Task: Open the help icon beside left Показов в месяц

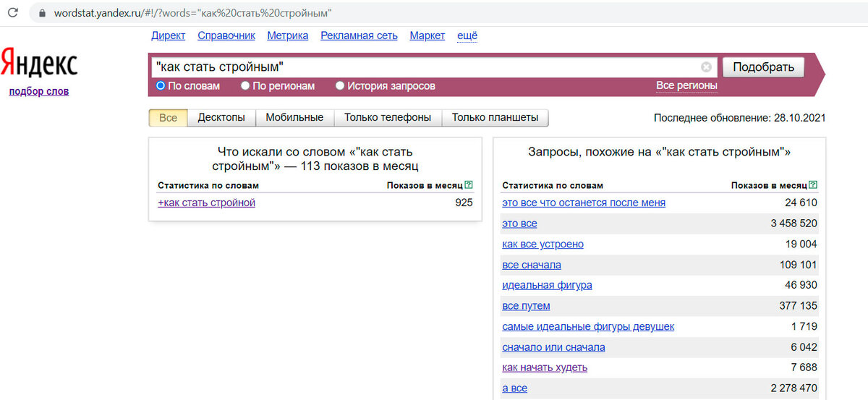Action: [x=469, y=185]
